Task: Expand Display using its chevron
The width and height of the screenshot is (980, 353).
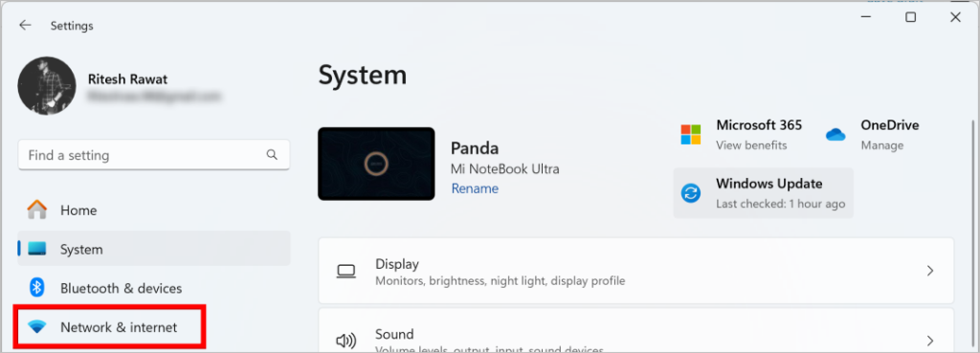Action: (x=930, y=271)
